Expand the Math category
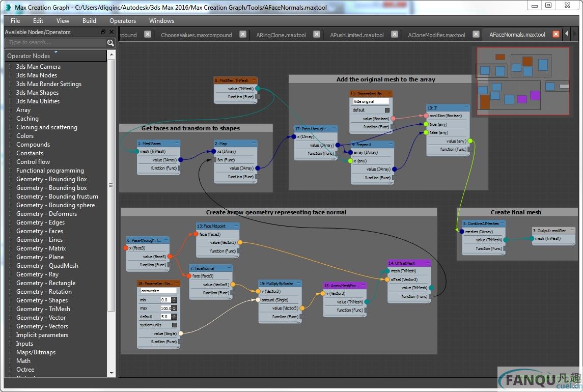The height and width of the screenshot is (392, 583). [x=10, y=361]
